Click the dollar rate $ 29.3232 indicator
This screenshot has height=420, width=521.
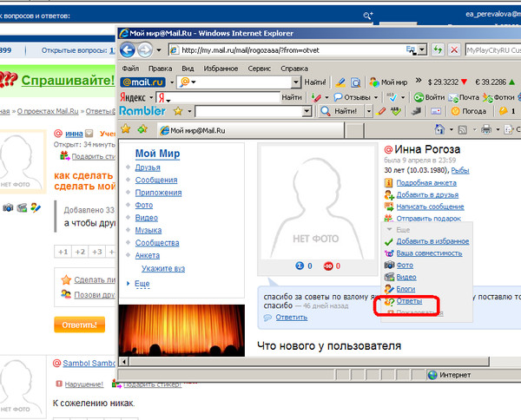tap(447, 82)
